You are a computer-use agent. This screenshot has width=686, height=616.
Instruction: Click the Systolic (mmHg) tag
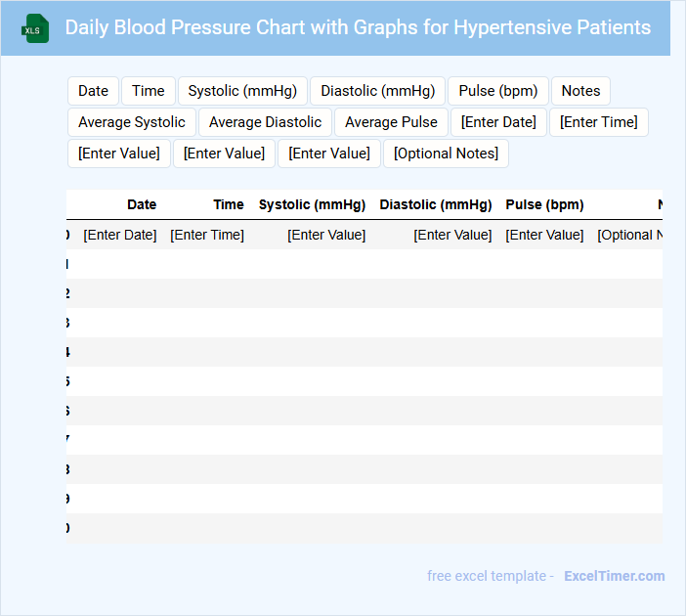(x=242, y=91)
